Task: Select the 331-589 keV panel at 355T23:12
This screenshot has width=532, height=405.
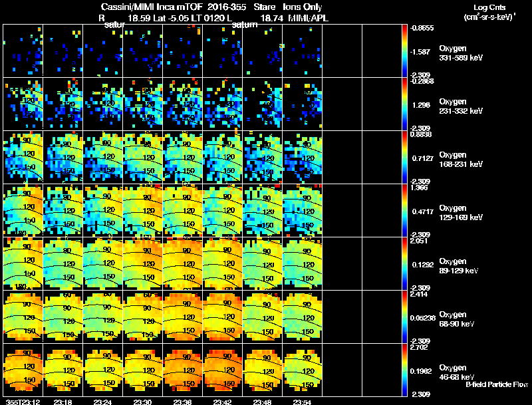Action: (23, 51)
